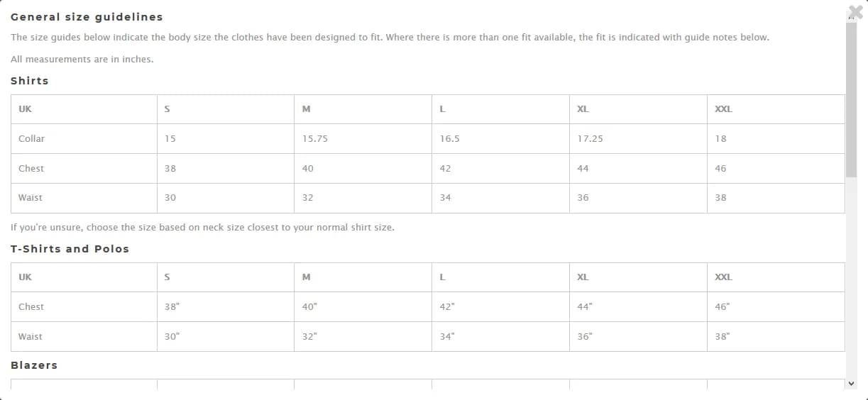The width and height of the screenshot is (868, 400).
Task: Select the Shirts collar 15.75 cell
Action: coord(363,139)
